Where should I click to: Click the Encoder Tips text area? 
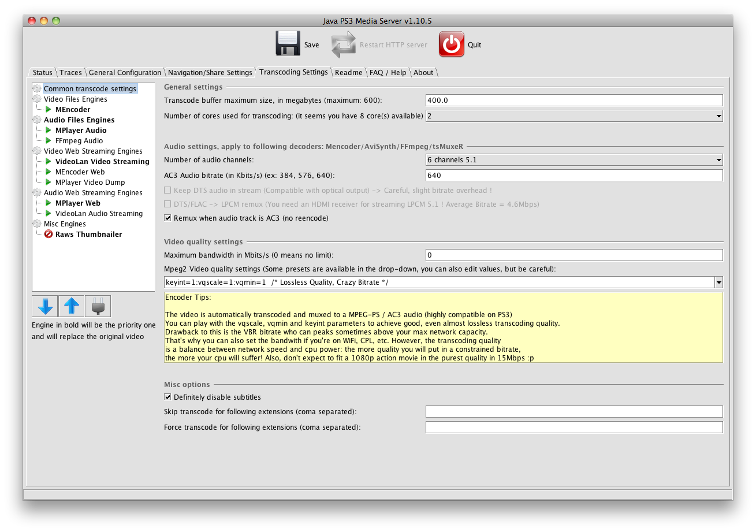[x=444, y=328]
